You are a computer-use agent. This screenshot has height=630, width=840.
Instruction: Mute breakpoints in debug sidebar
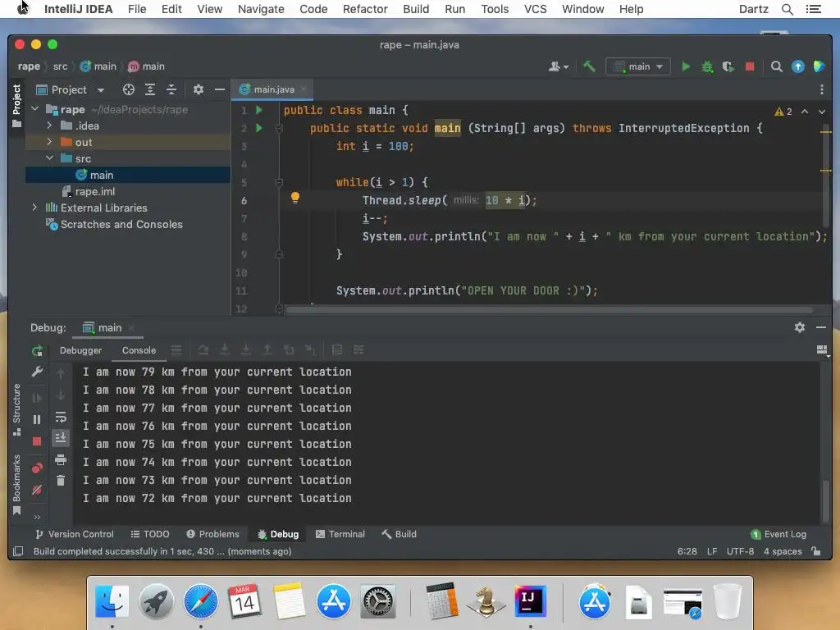(37, 491)
